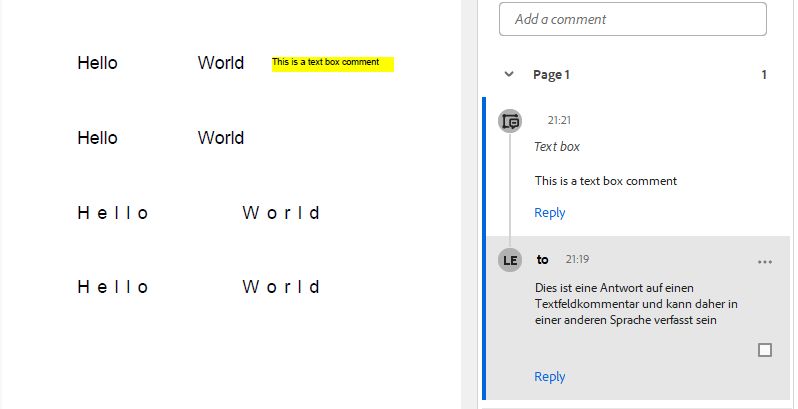Click the 21:21 timestamp

(559, 121)
